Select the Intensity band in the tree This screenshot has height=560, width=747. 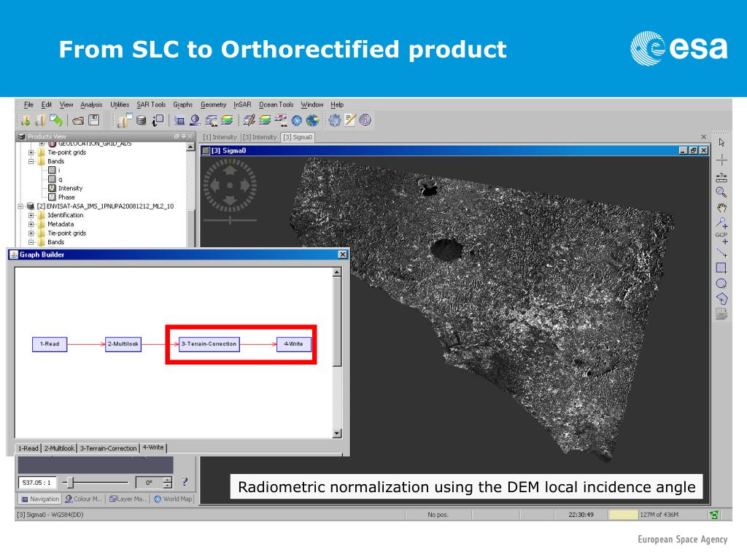70,188
